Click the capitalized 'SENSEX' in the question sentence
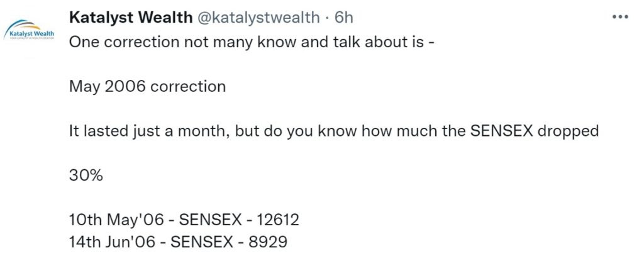 [x=501, y=132]
